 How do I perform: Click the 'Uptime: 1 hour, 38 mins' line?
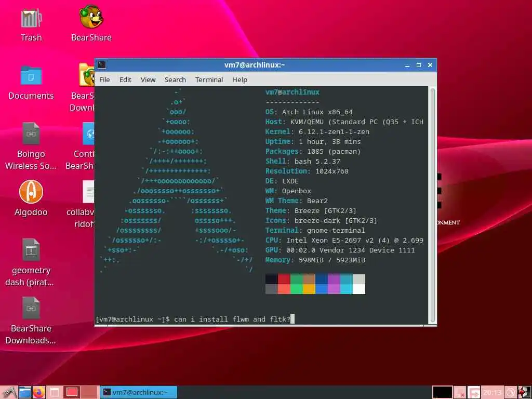tap(313, 141)
